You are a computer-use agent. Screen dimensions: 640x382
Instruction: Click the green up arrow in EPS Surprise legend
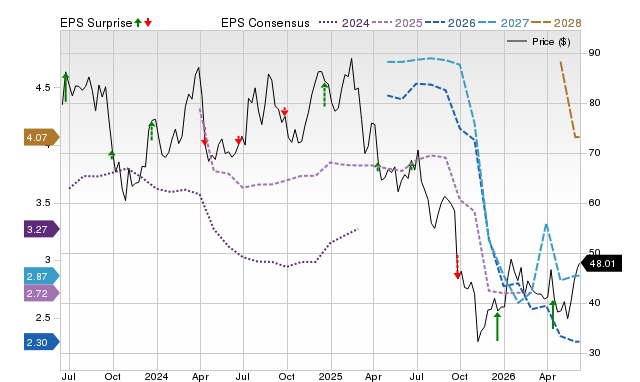(x=138, y=22)
